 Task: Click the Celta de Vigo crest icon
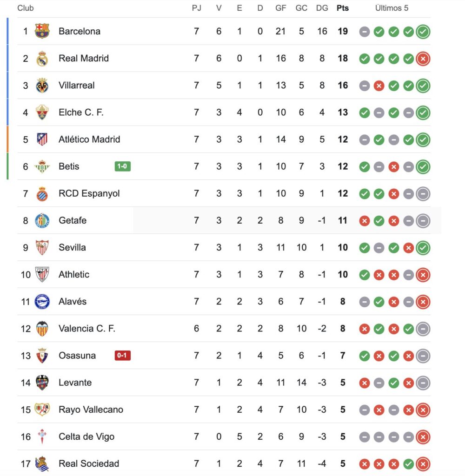pyautogui.click(x=42, y=436)
